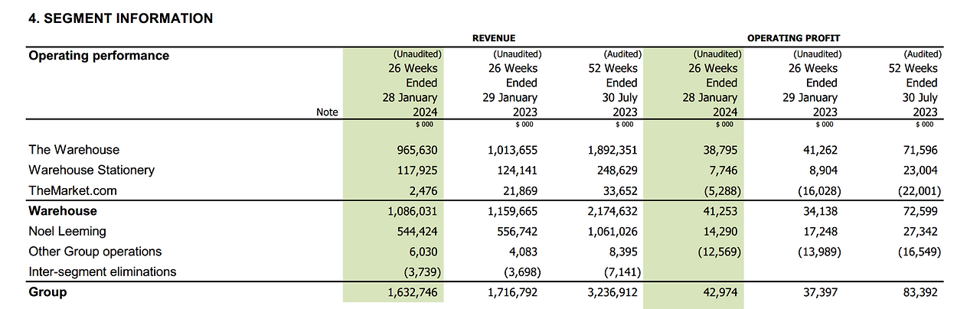The height and width of the screenshot is (309, 980).
Task: Click Other Group operations revenue 6,030
Action: pyautogui.click(x=422, y=252)
